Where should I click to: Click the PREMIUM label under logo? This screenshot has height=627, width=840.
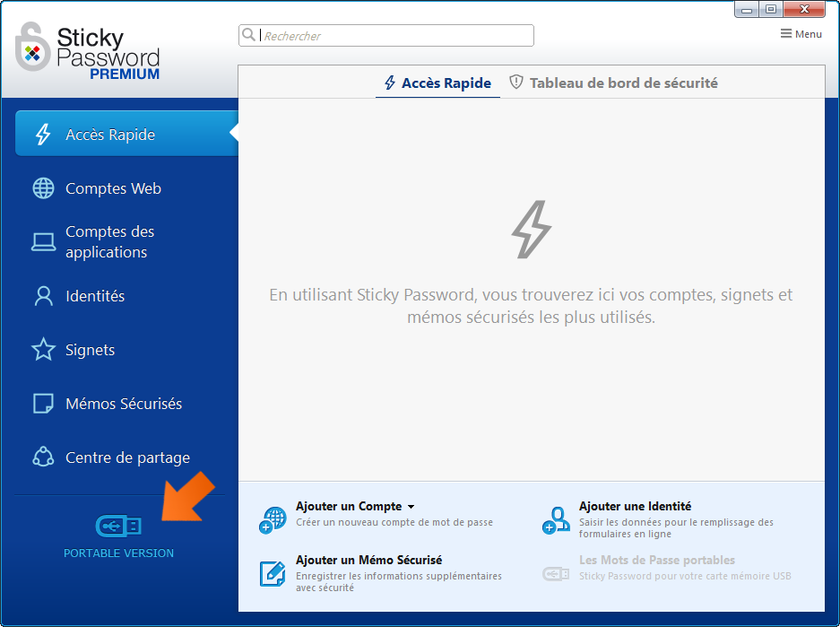click(125, 74)
